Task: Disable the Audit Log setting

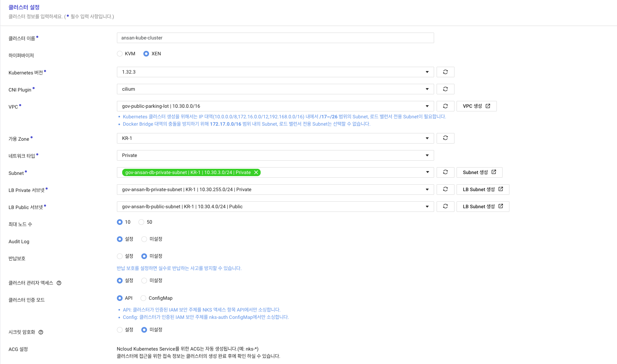Action: pyautogui.click(x=144, y=239)
